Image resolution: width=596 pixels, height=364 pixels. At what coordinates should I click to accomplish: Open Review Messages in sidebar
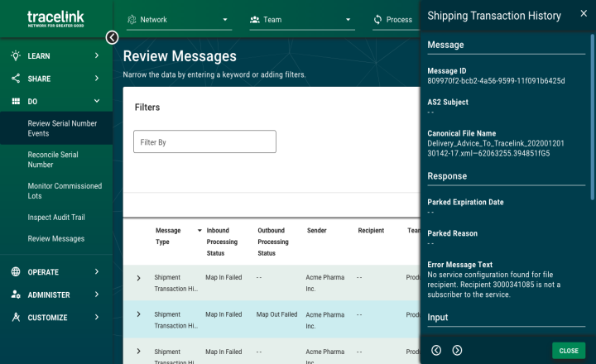click(56, 238)
